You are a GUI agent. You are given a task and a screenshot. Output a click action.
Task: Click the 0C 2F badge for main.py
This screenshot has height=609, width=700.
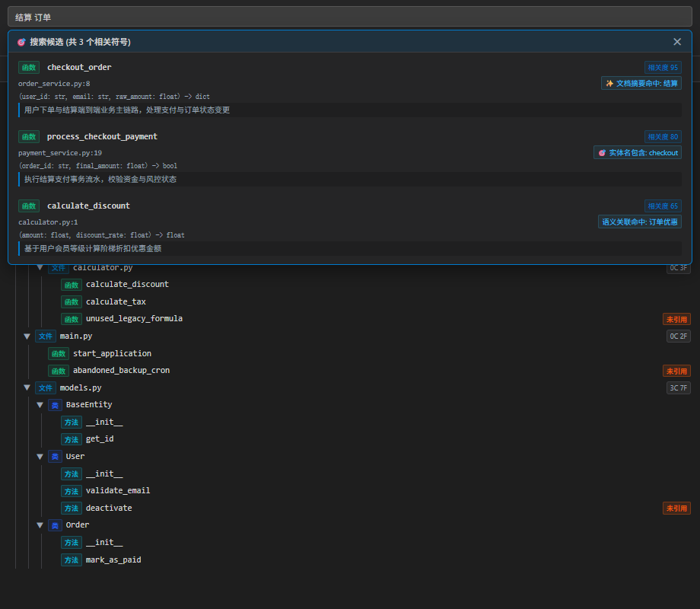pyautogui.click(x=678, y=336)
